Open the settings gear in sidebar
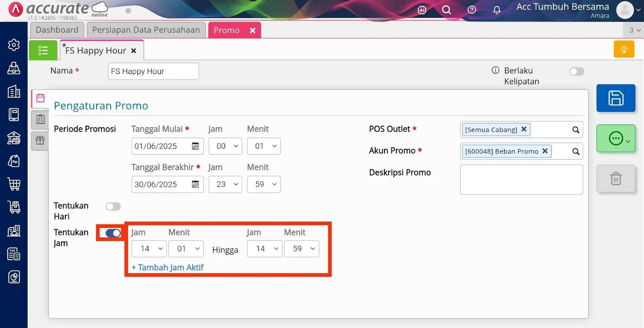This screenshot has width=644, height=328. (14, 45)
